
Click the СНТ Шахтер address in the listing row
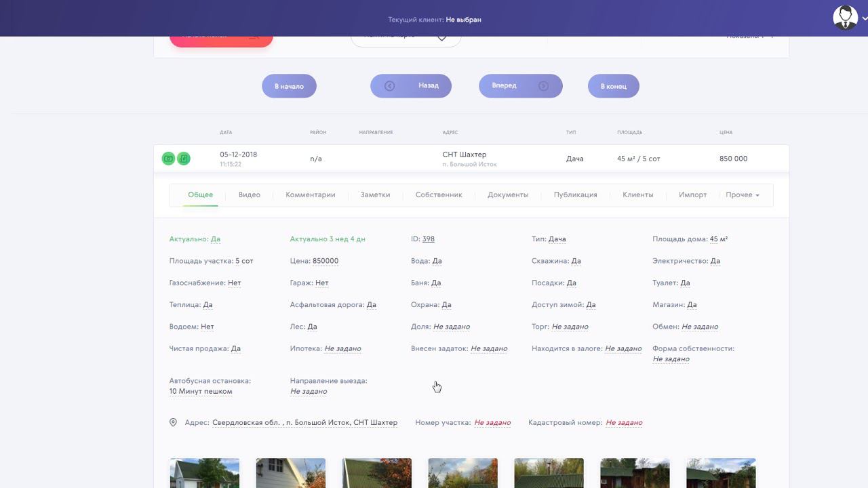coord(465,155)
